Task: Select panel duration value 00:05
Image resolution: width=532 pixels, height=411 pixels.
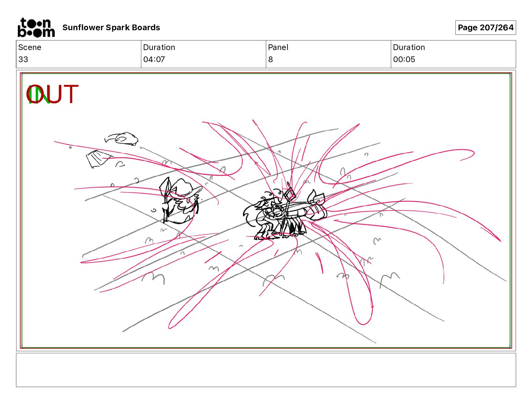Action: [x=404, y=59]
